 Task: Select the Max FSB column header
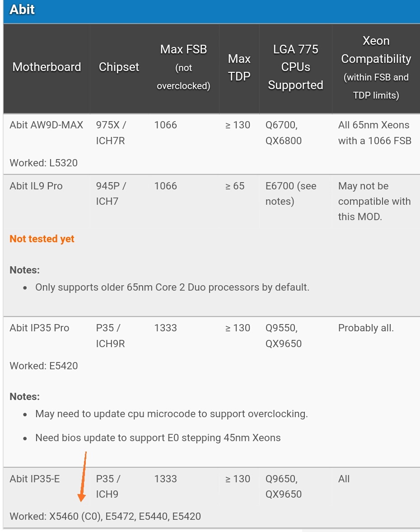[x=183, y=67]
